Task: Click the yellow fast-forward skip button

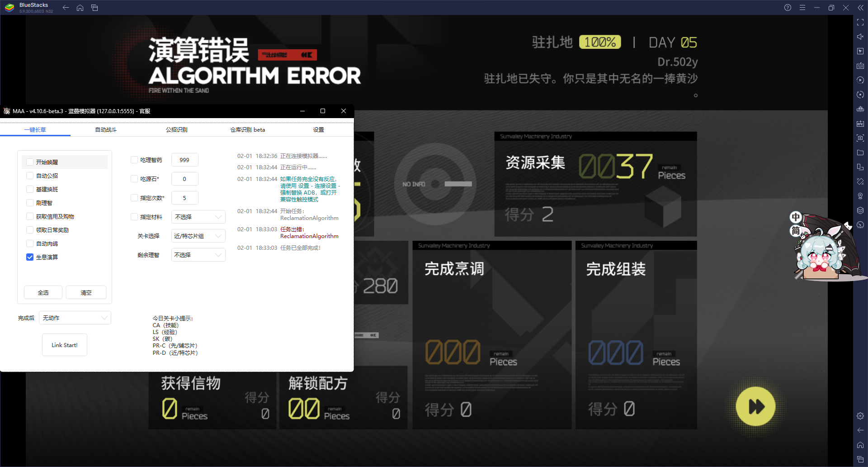Action: tap(755, 406)
